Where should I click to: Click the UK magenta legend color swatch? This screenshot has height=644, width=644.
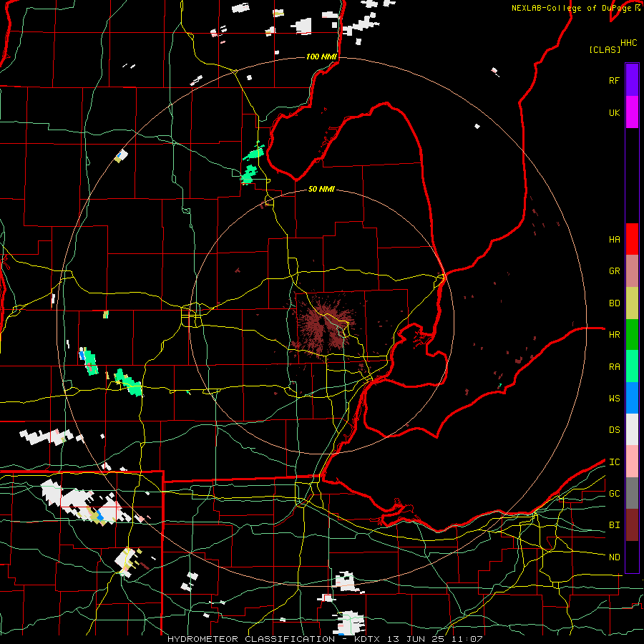632,112
